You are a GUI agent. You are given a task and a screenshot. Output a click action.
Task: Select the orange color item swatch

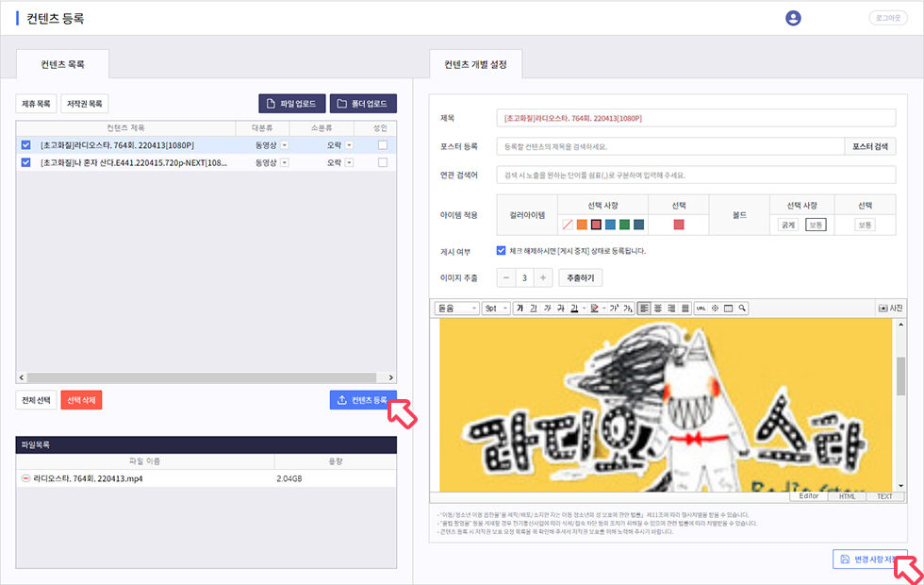coord(582,225)
